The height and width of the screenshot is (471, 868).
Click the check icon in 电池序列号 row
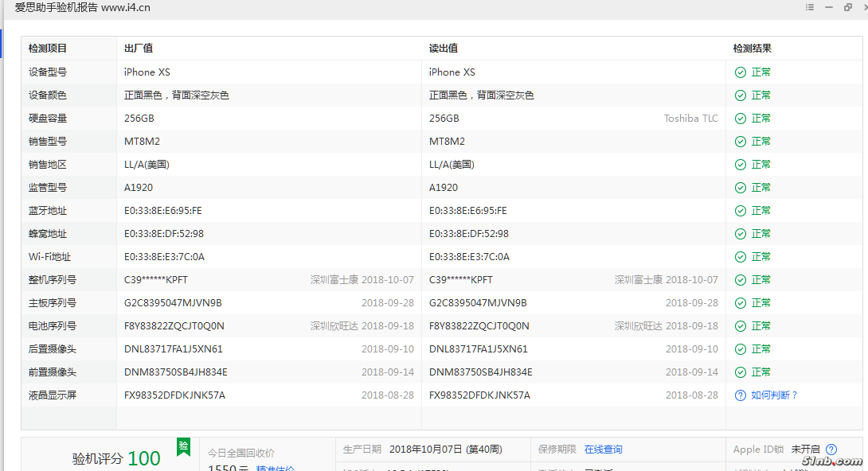tap(741, 326)
